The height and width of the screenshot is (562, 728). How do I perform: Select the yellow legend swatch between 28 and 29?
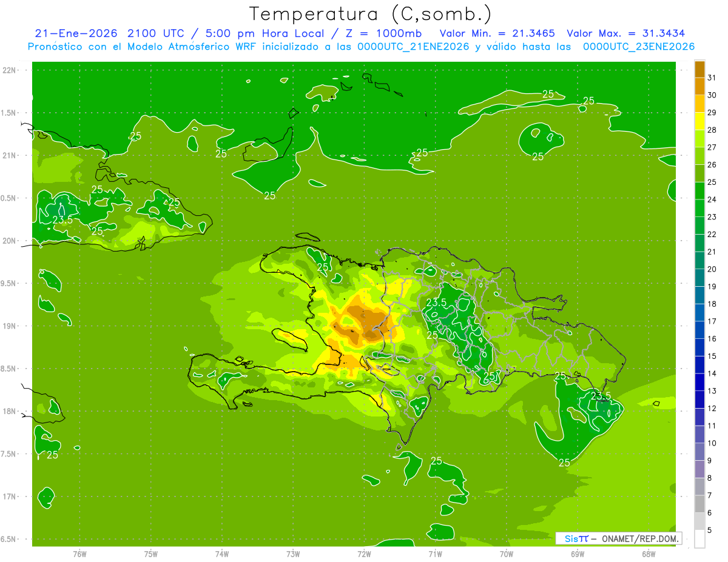(699, 121)
